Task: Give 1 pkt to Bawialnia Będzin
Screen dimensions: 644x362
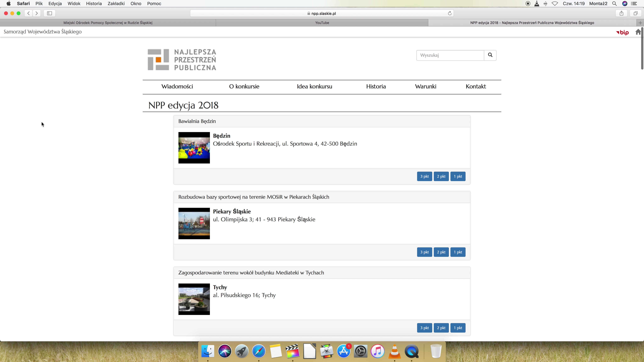Action: pos(458,176)
